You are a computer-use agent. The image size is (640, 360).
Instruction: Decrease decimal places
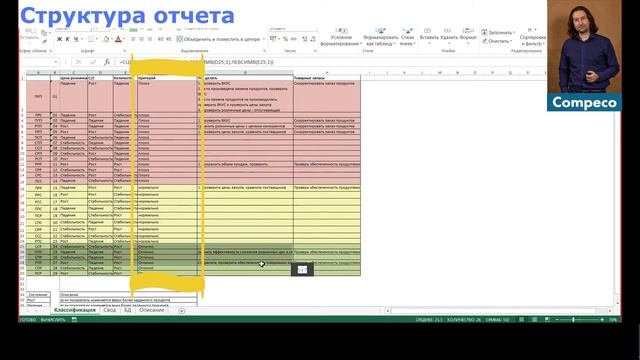coord(313,39)
